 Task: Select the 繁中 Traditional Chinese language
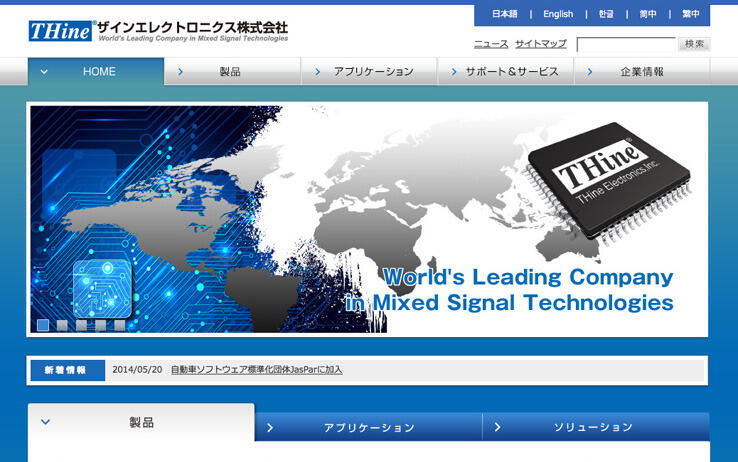(690, 14)
